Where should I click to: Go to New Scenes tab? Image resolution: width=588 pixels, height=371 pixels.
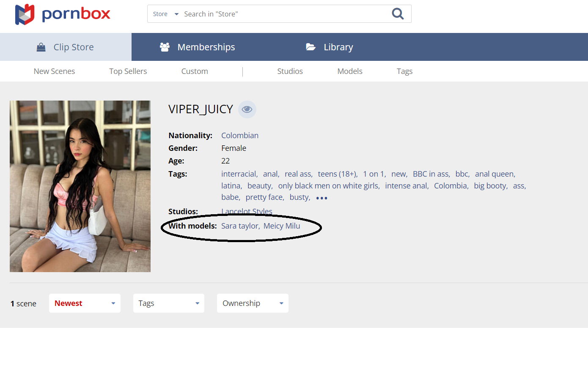click(x=54, y=71)
